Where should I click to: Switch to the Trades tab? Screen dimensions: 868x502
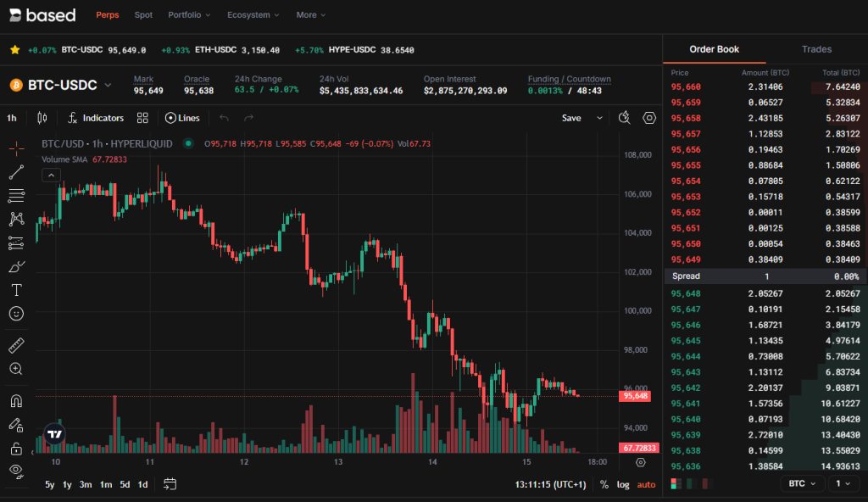816,49
